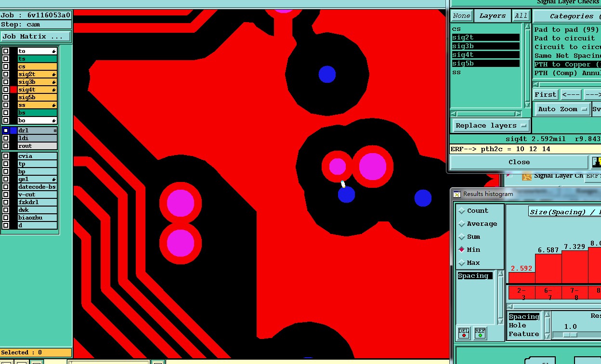This screenshot has height=364, width=601.
Task: Click the None button
Action: [461, 16]
